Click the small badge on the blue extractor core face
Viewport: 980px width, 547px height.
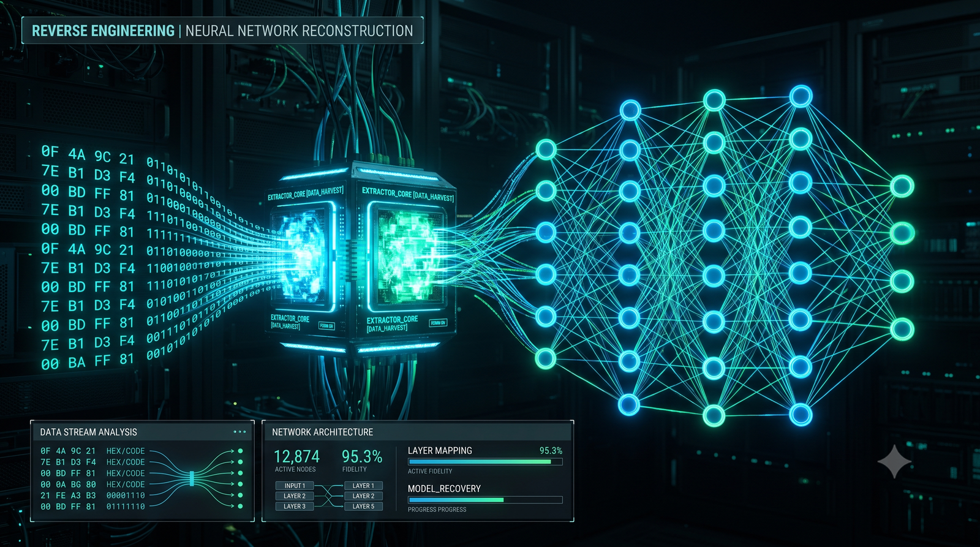[x=326, y=326]
